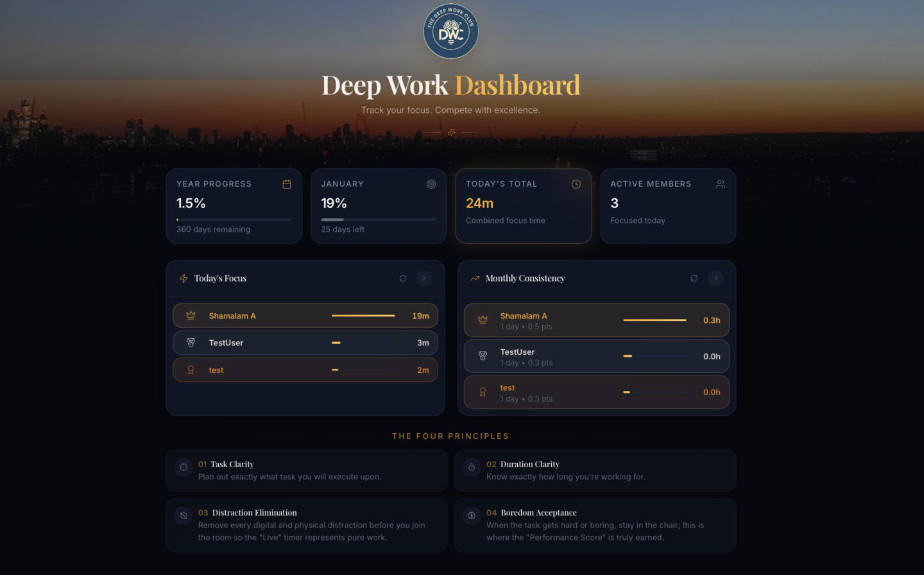
Task: Click the Deep Work Club logo
Action: pos(450,31)
